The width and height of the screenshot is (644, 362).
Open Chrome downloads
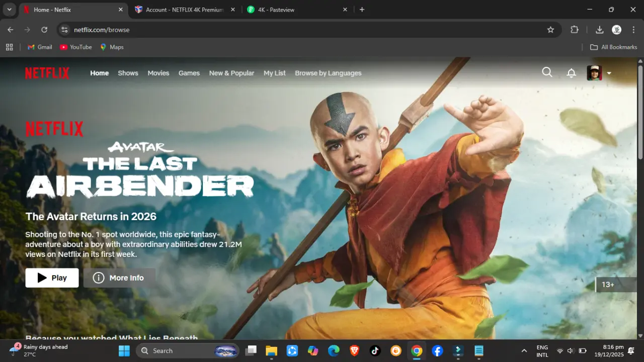tap(599, 30)
